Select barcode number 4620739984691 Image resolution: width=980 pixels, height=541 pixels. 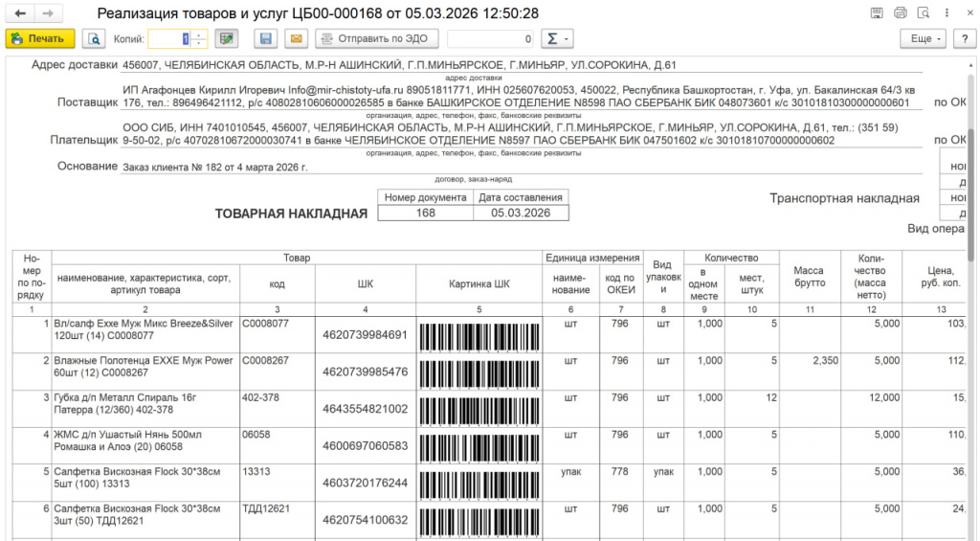tap(365, 335)
